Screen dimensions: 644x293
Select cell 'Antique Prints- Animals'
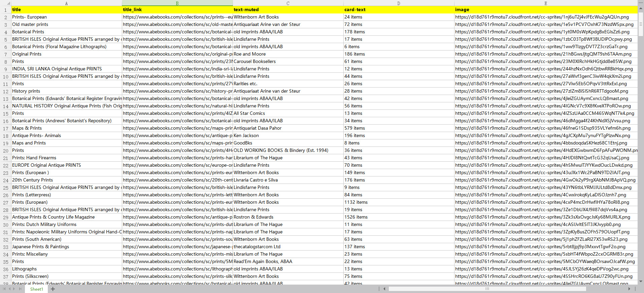tap(66, 136)
